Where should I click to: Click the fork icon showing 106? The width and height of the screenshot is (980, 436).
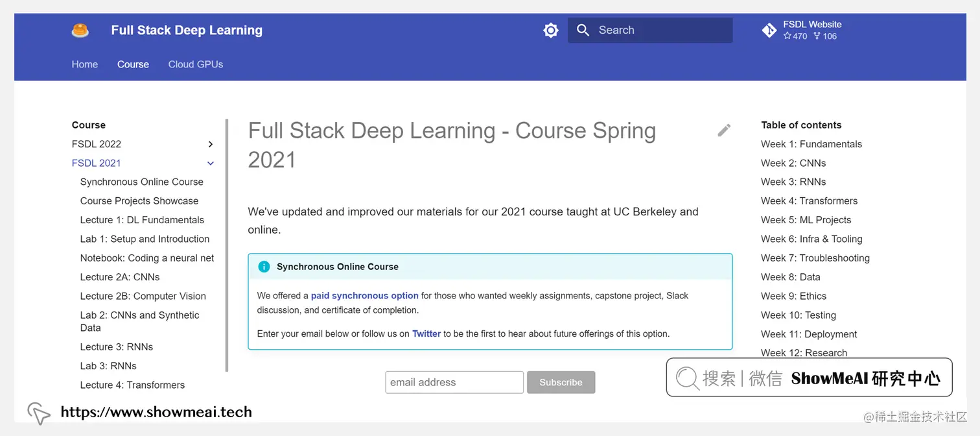click(x=816, y=36)
